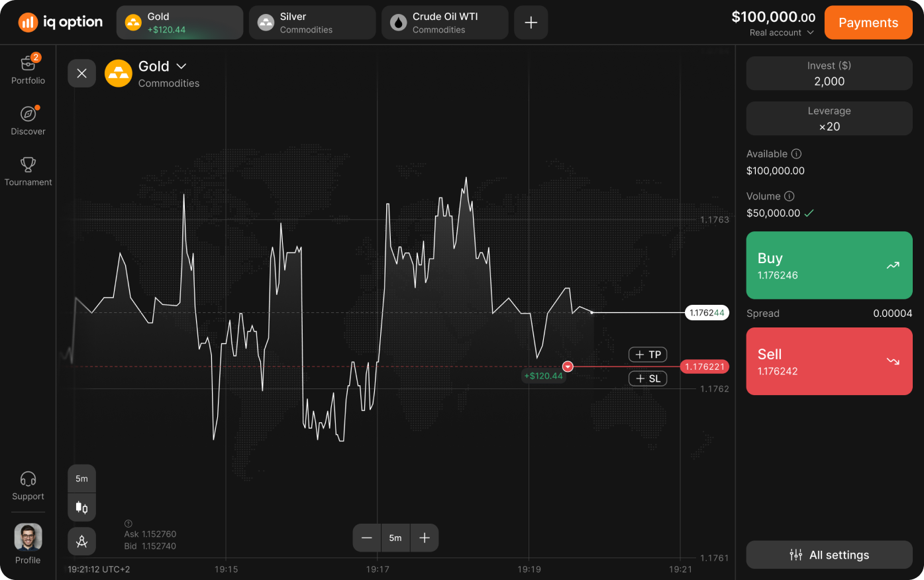Open the Profile avatar photo
The width and height of the screenshot is (924, 580).
click(x=28, y=538)
